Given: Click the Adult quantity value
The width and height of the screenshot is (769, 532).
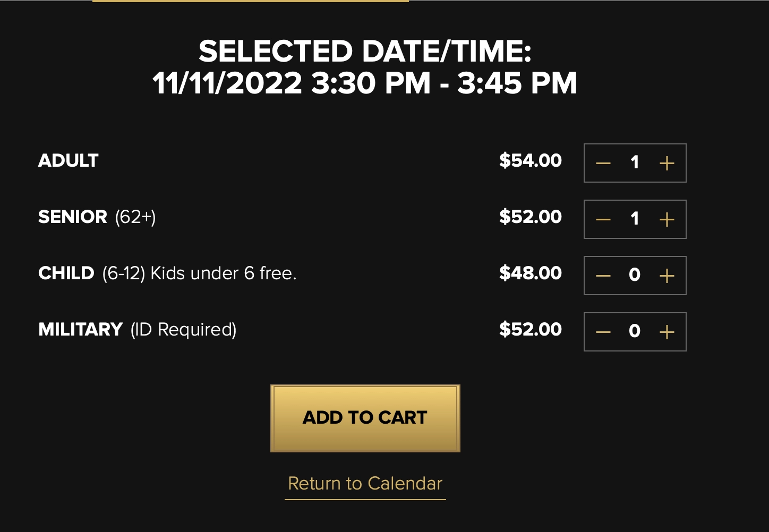Looking at the screenshot, I should pyautogui.click(x=635, y=163).
